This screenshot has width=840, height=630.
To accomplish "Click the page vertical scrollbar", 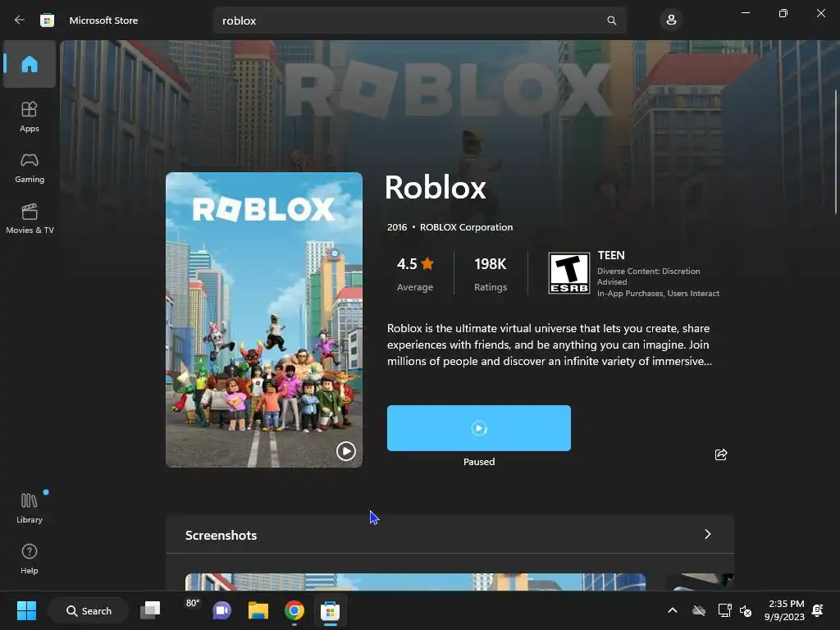I will (836, 153).
